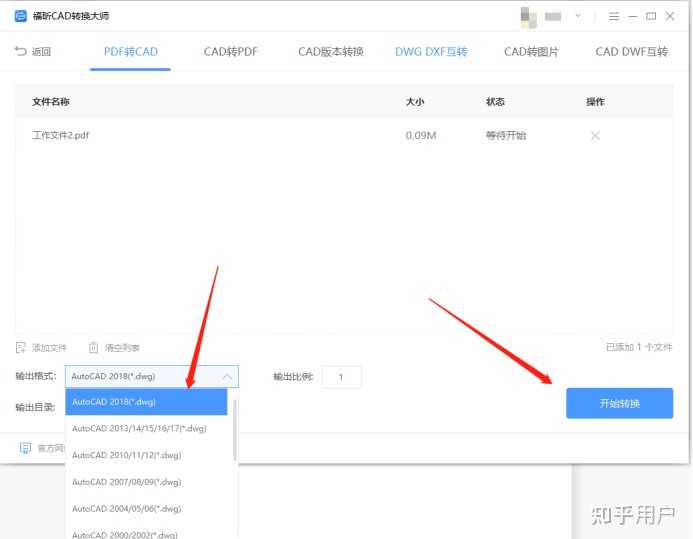Viewport: 693px width, 539px height.
Task: Click the dropdown list scrollbar
Action: (x=234, y=430)
